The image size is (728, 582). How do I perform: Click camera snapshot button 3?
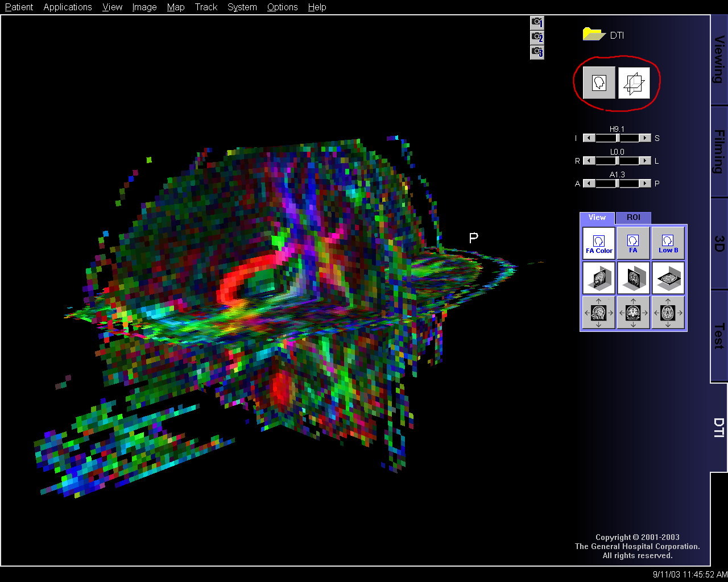(537, 52)
